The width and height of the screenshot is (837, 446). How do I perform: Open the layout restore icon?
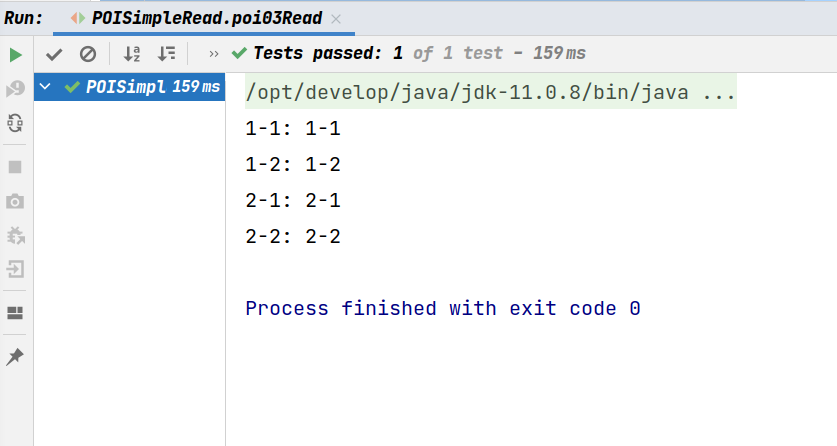tap(15, 313)
